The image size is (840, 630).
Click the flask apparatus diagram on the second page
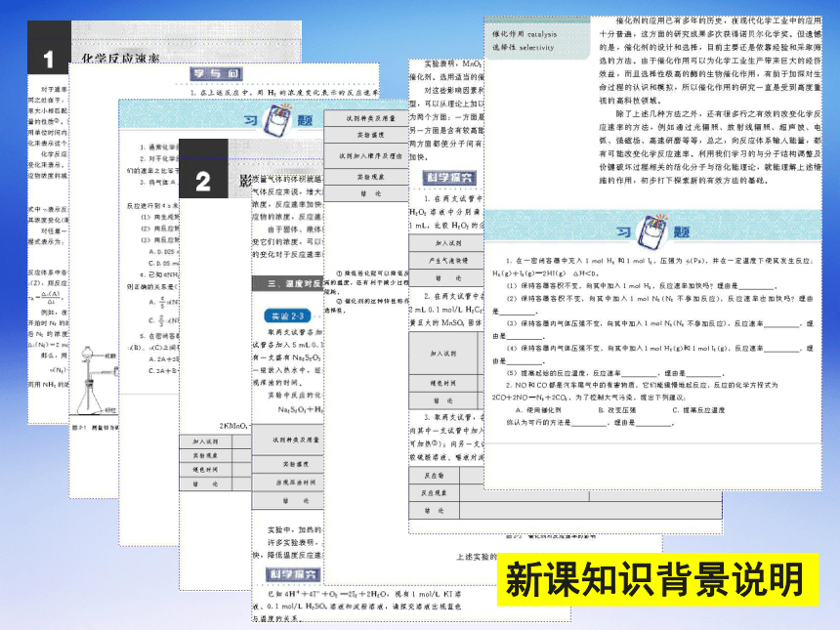(x=97, y=381)
